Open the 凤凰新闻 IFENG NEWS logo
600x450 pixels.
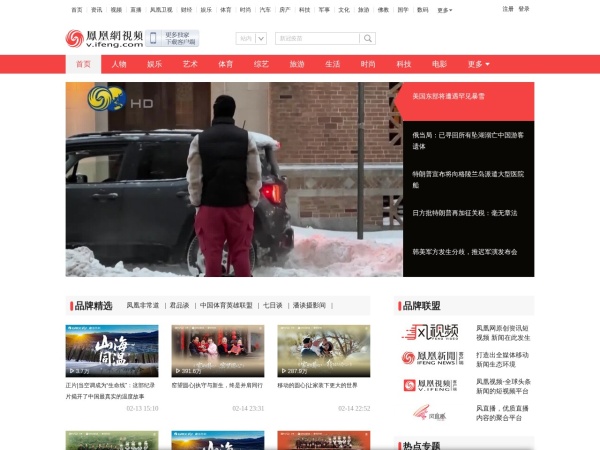point(430,358)
